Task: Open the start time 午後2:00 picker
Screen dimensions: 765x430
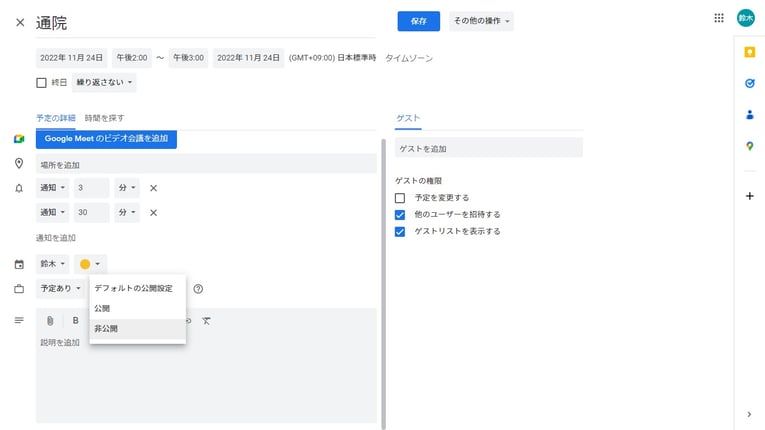Action: click(132, 58)
